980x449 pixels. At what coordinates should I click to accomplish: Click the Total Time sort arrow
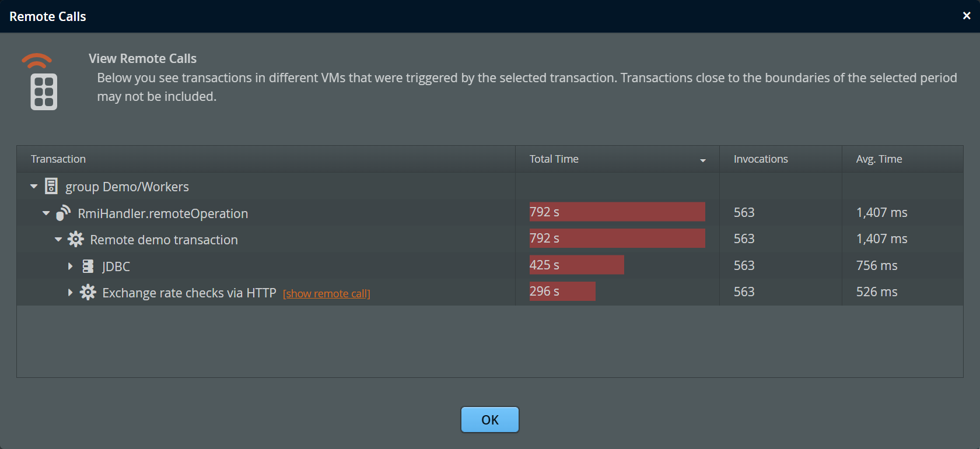pyautogui.click(x=703, y=160)
